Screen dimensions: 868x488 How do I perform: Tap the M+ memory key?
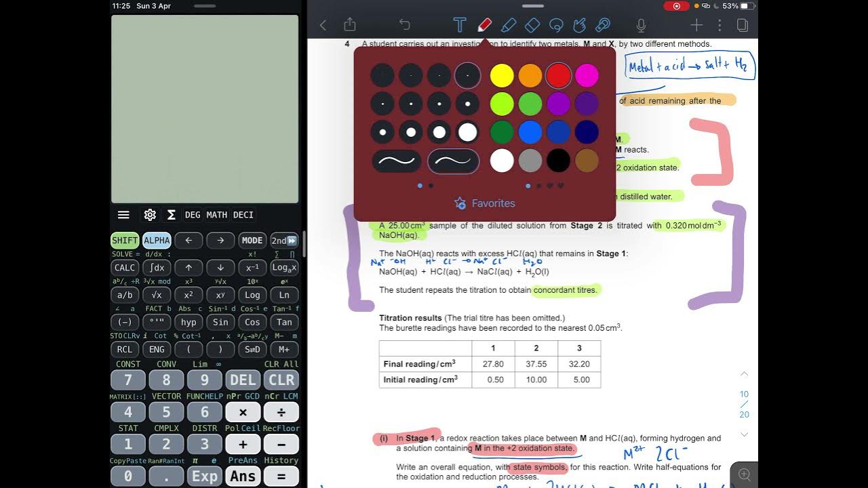[284, 349]
